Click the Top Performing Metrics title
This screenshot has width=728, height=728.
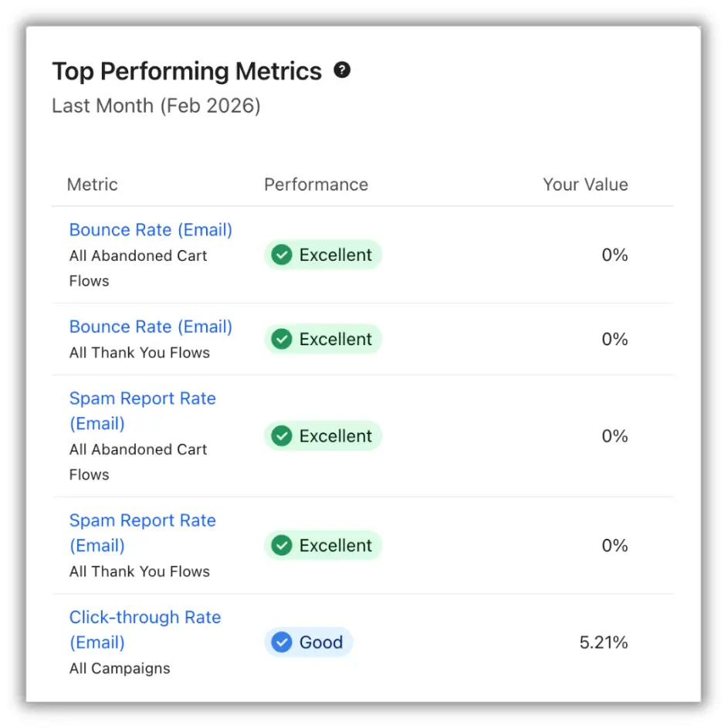tap(187, 72)
